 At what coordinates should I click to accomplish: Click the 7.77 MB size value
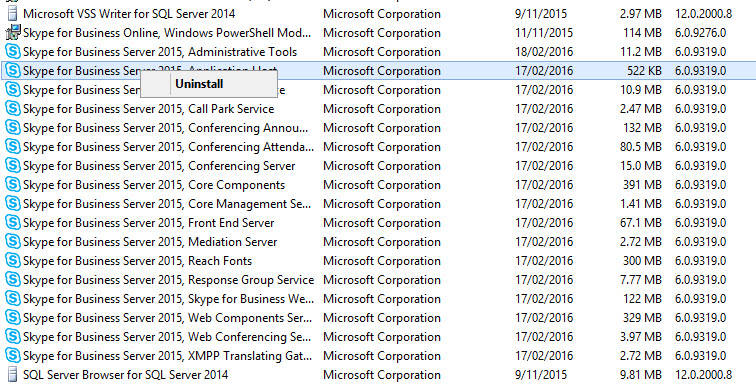click(641, 280)
